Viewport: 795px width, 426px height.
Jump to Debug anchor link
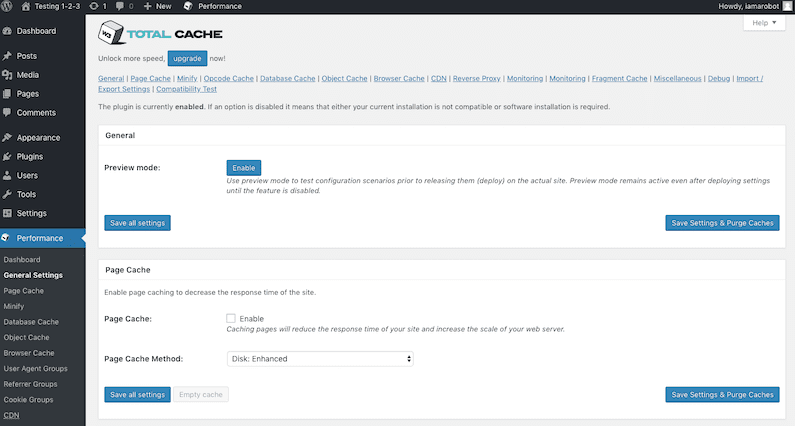pos(719,79)
